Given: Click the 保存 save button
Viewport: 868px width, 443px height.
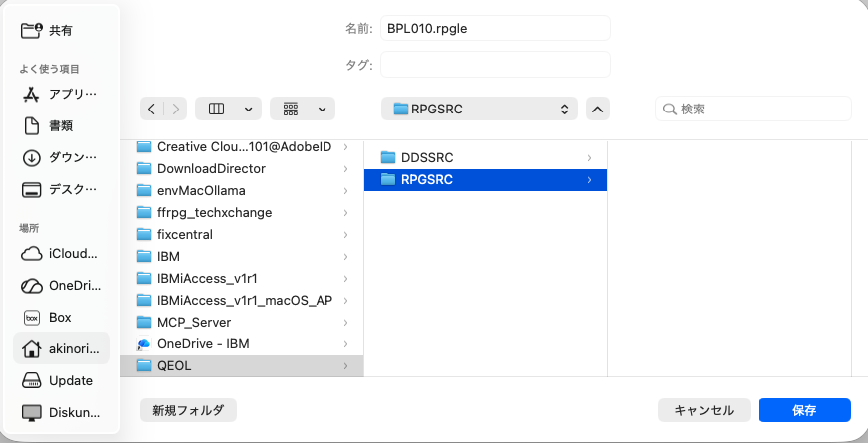Looking at the screenshot, I should [x=804, y=410].
